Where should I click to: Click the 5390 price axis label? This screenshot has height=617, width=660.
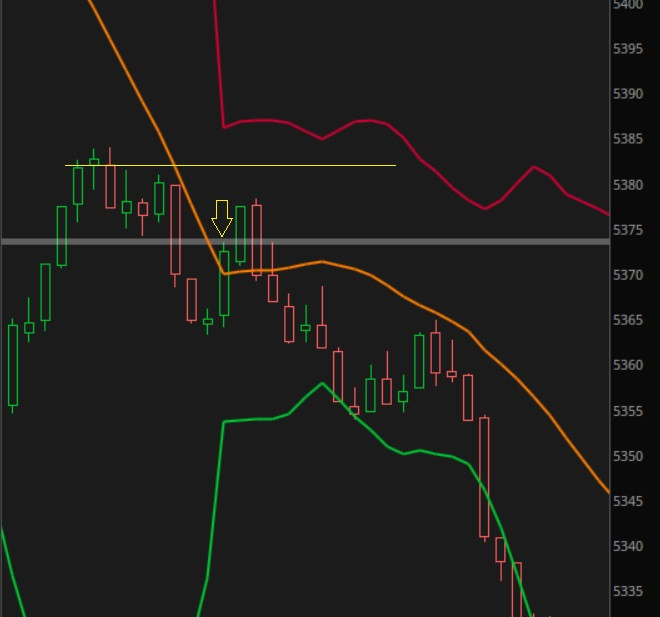(628, 93)
